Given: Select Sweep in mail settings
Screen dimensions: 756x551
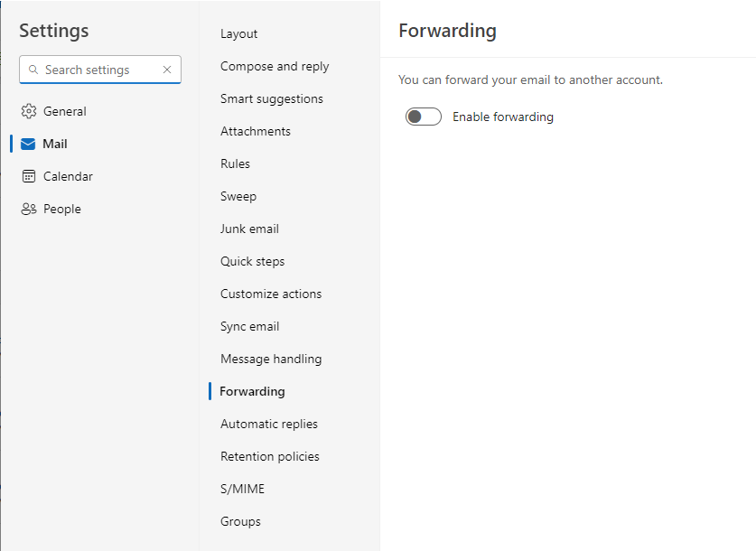Looking at the screenshot, I should click(x=238, y=196).
